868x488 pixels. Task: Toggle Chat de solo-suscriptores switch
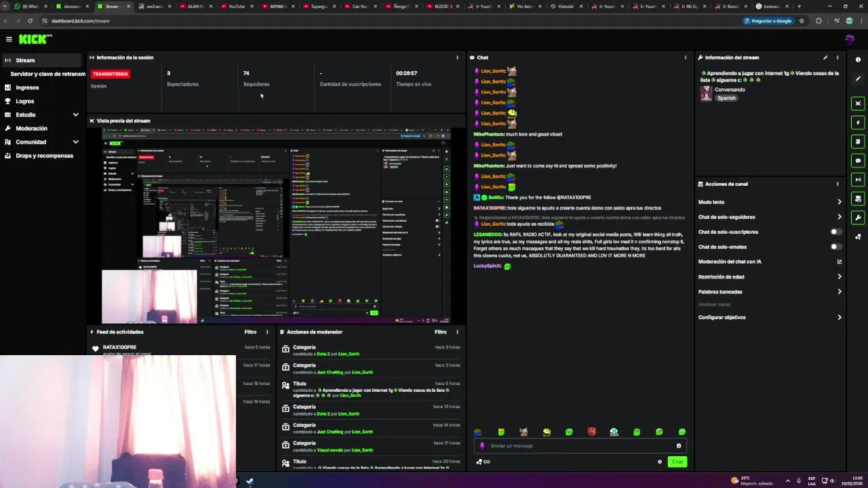pyautogui.click(x=837, y=232)
